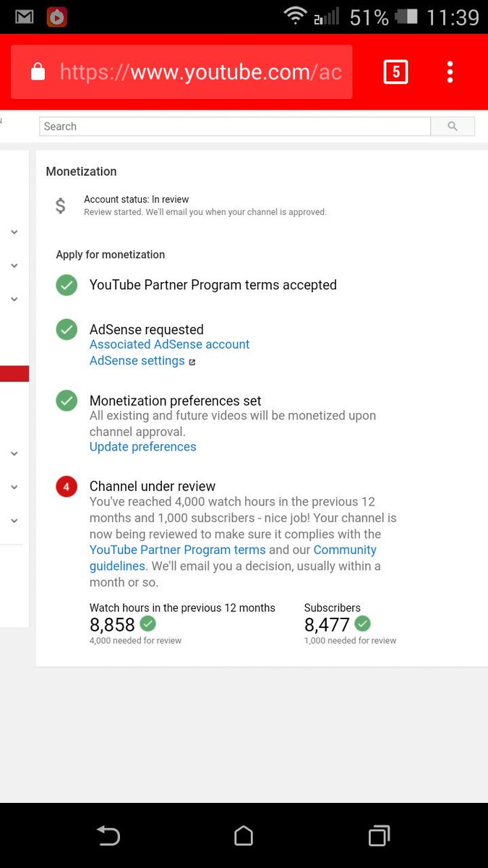Screen dimensions: 488x868
Task: Expand the second sidebar chevron
Action: click(14, 265)
